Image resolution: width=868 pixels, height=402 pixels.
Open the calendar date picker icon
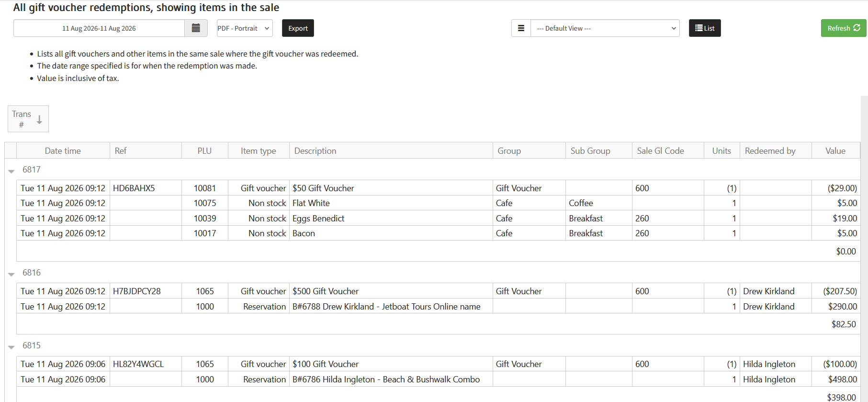point(196,28)
